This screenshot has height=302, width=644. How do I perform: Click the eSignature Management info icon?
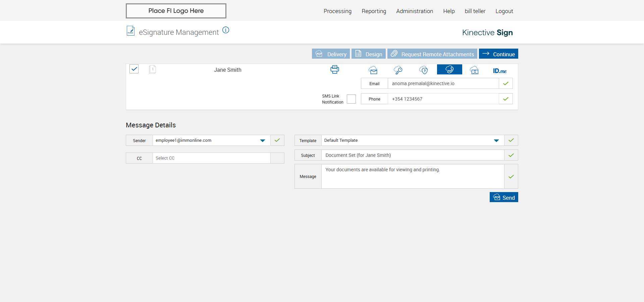(226, 30)
